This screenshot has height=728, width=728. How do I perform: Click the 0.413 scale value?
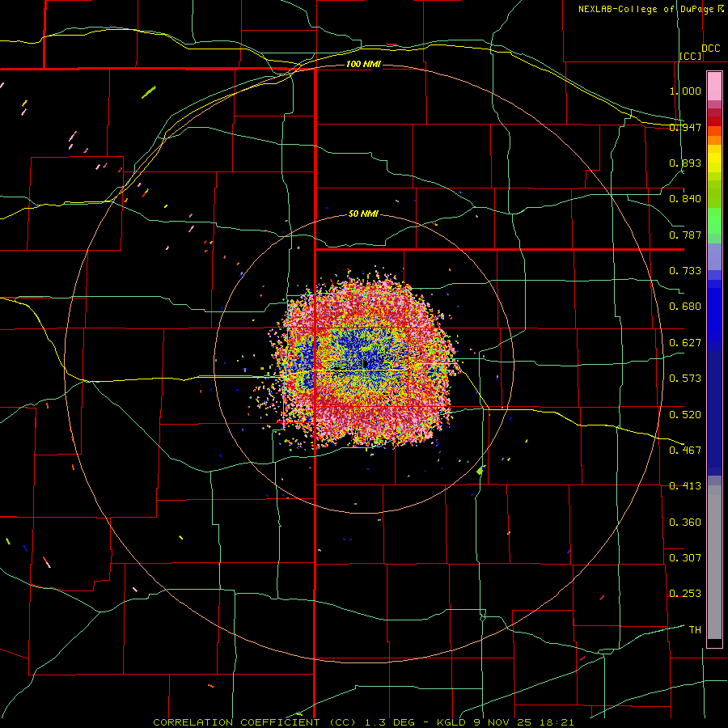[685, 486]
